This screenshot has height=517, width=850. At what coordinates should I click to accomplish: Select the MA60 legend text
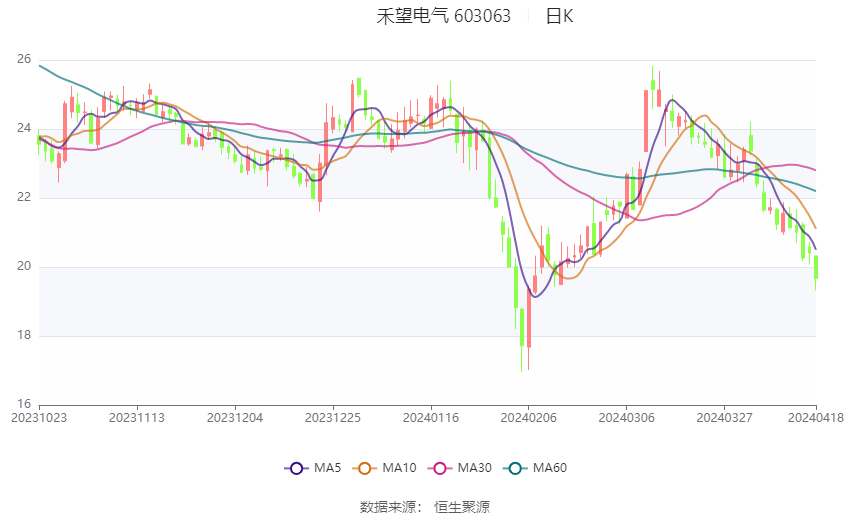coord(550,468)
